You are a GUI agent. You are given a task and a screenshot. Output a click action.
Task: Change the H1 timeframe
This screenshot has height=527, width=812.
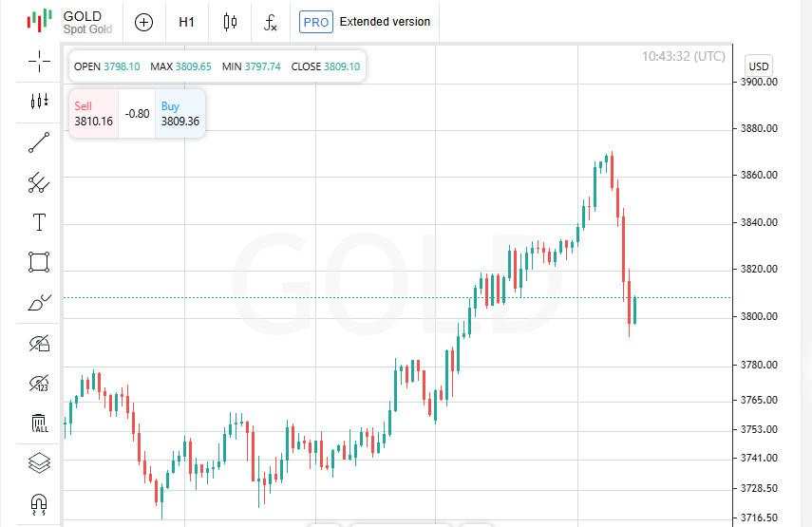(186, 22)
